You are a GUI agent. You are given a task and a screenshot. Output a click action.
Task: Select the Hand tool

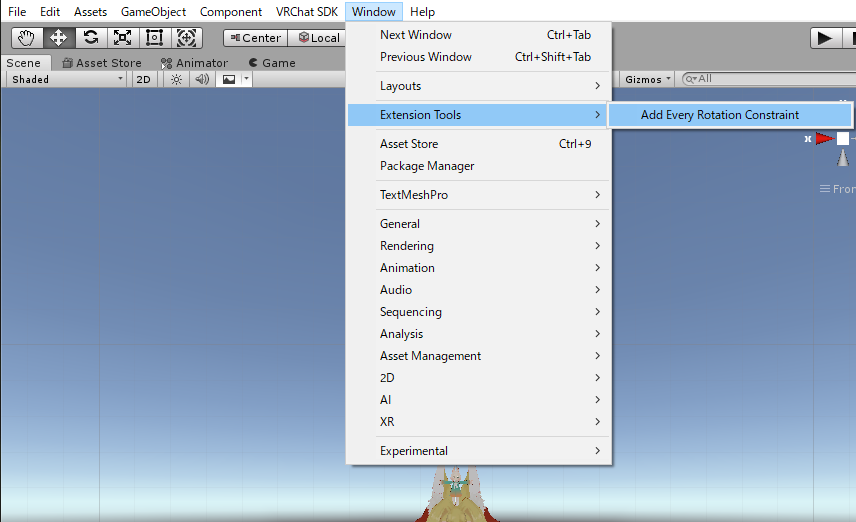27,38
